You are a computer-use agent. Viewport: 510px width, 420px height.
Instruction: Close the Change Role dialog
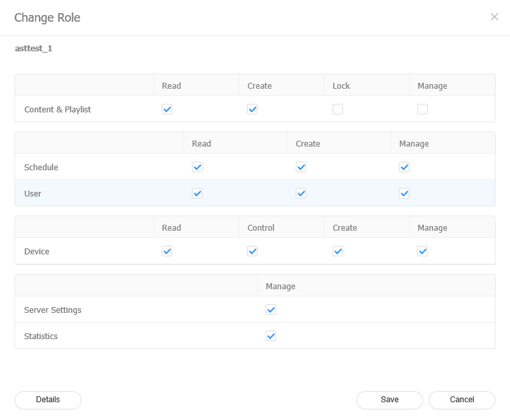[494, 17]
